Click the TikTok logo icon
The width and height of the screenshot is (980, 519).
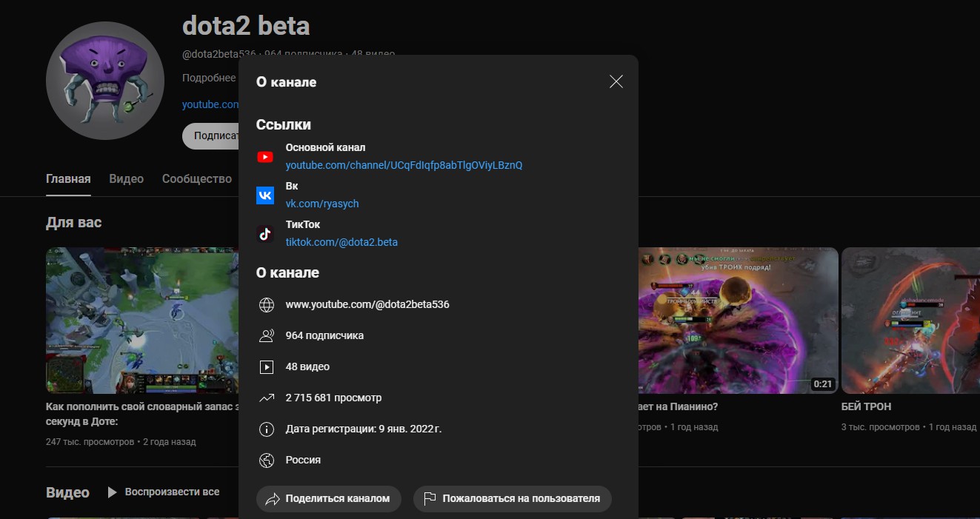click(x=265, y=234)
